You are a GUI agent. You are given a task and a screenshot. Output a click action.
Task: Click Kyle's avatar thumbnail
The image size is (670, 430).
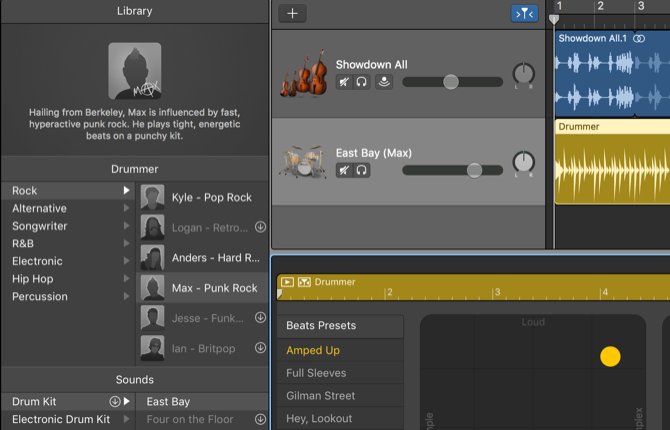(153, 197)
